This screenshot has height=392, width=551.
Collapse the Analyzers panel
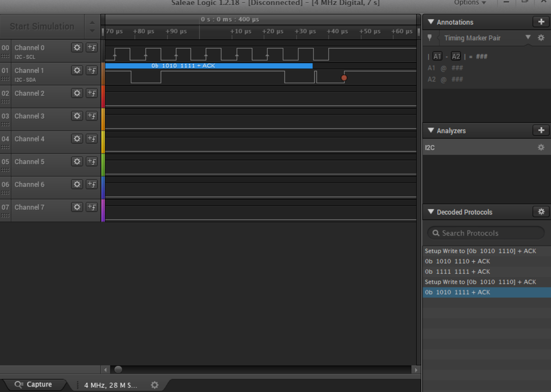(x=431, y=131)
